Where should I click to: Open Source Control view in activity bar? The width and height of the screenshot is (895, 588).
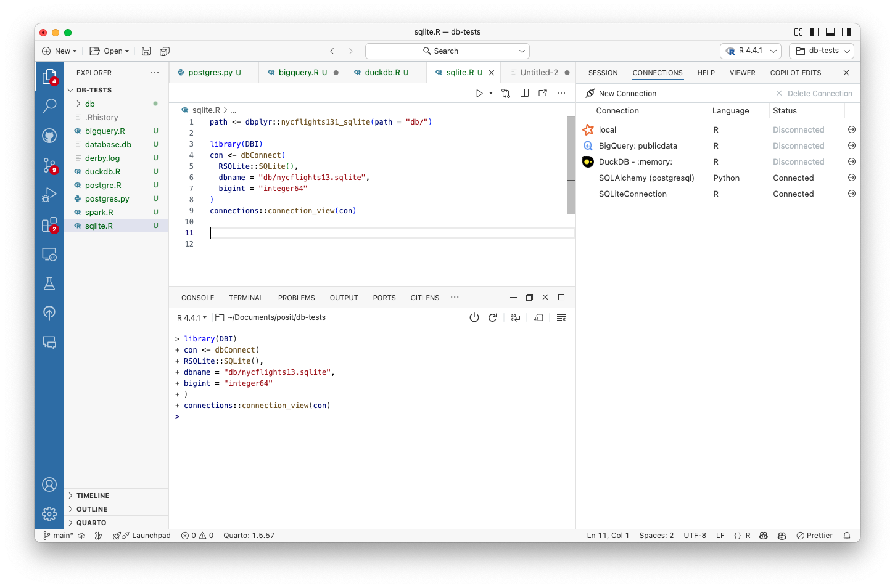point(49,165)
